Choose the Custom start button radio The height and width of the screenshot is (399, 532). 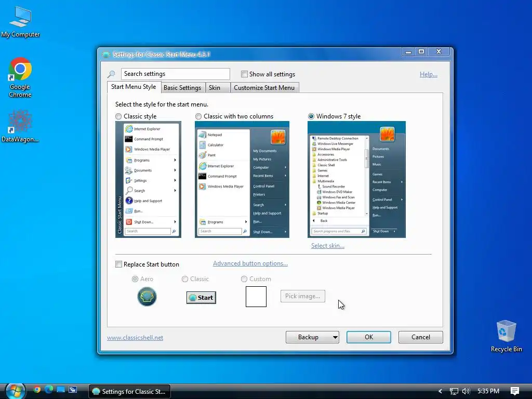244,279
